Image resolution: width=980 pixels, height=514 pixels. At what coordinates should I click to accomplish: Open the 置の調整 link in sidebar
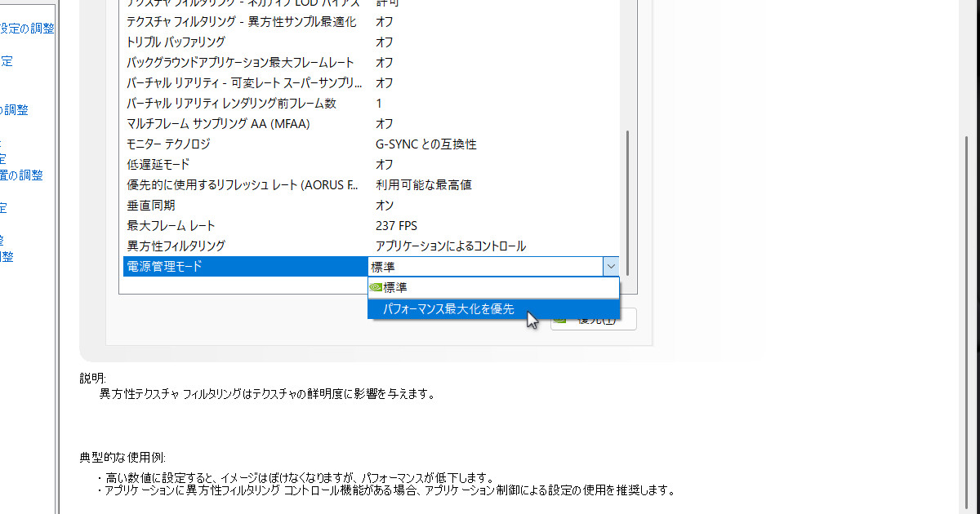21,175
